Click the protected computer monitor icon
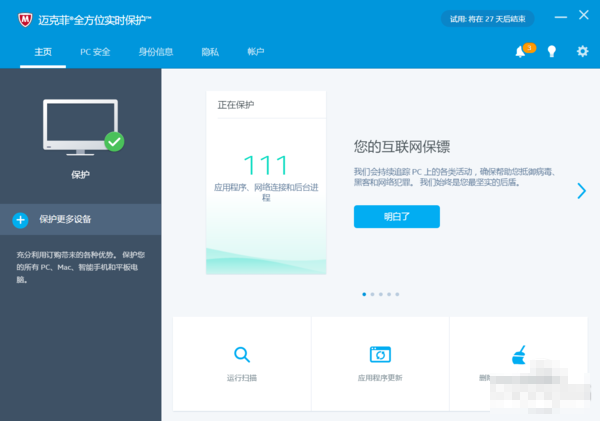Viewport: 600px width, 421px height. 80,127
